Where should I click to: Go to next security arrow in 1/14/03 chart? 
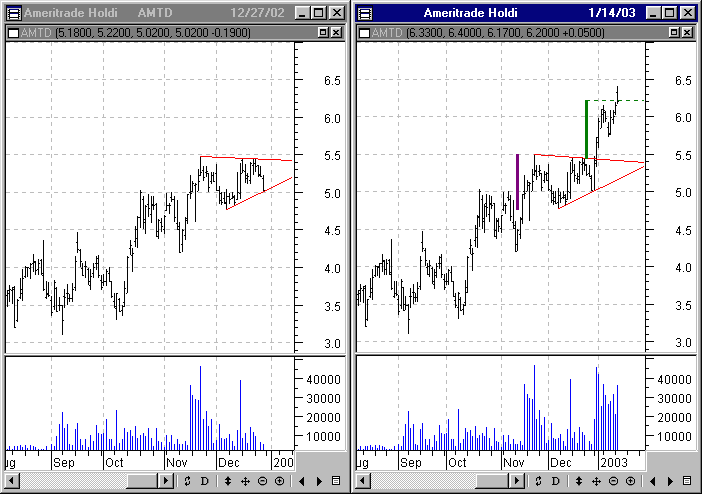[670, 481]
